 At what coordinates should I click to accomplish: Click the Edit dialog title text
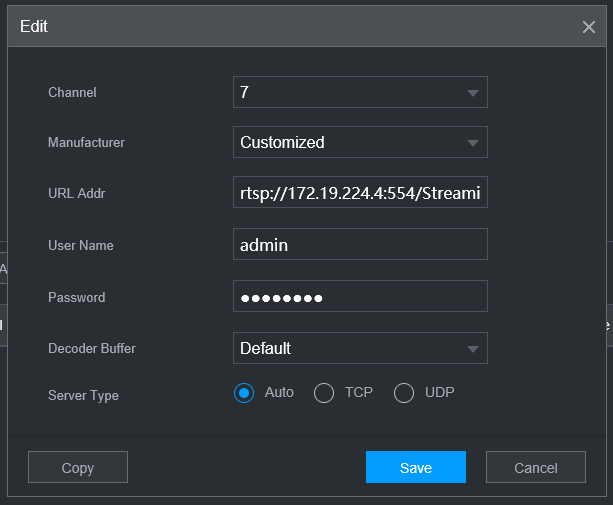point(34,27)
